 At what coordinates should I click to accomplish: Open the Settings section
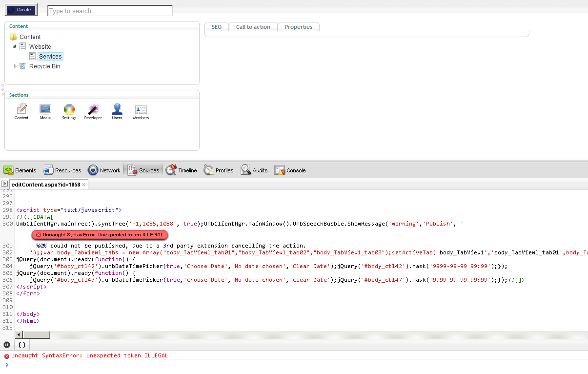pos(69,112)
